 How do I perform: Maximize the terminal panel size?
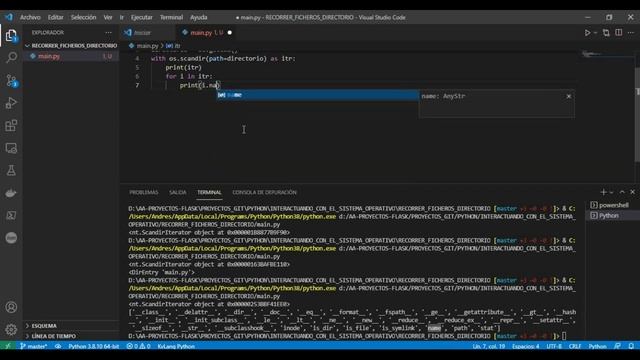(622, 192)
